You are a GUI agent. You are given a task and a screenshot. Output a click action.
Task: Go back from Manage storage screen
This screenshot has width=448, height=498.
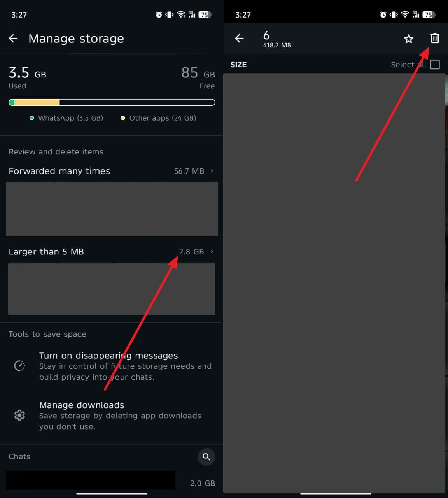pos(13,38)
